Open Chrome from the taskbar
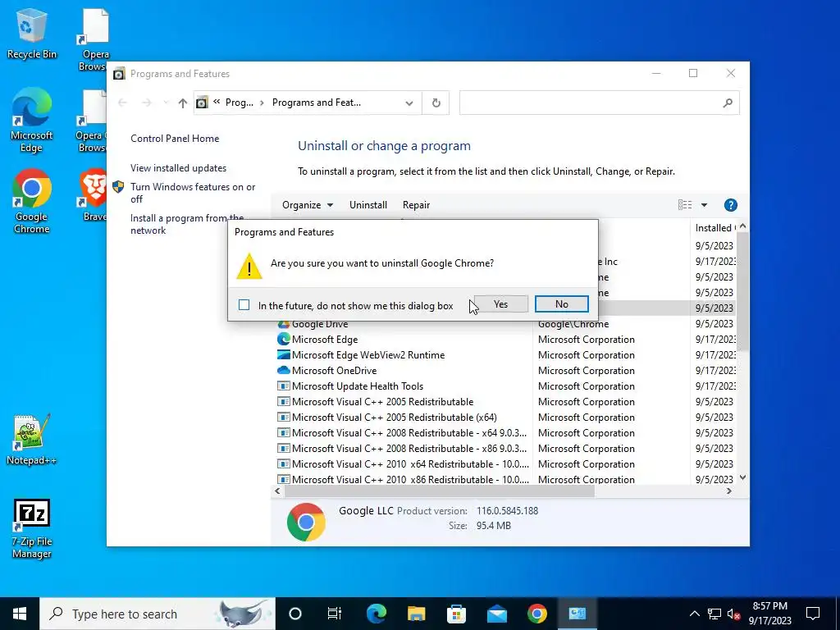The width and height of the screenshot is (840, 630). (x=536, y=614)
